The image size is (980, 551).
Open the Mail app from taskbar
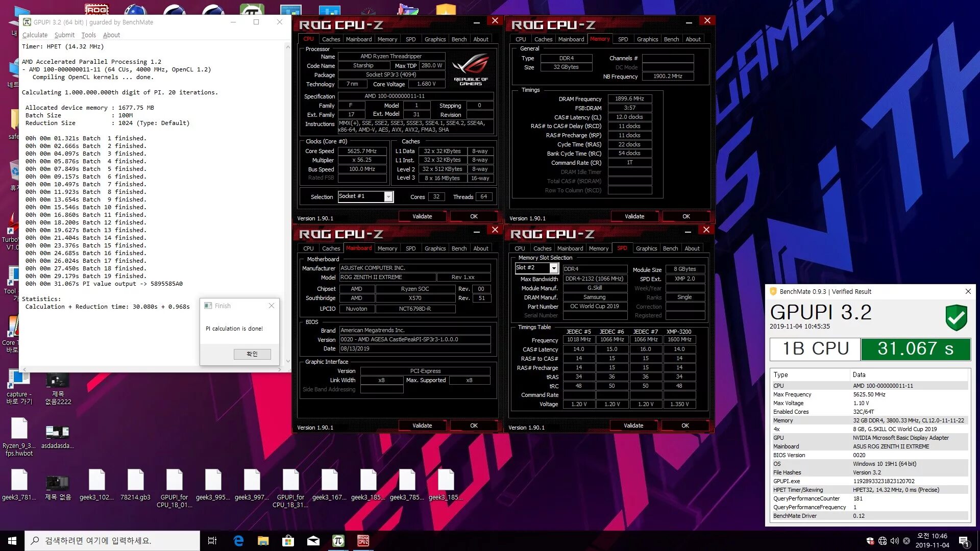click(313, 540)
